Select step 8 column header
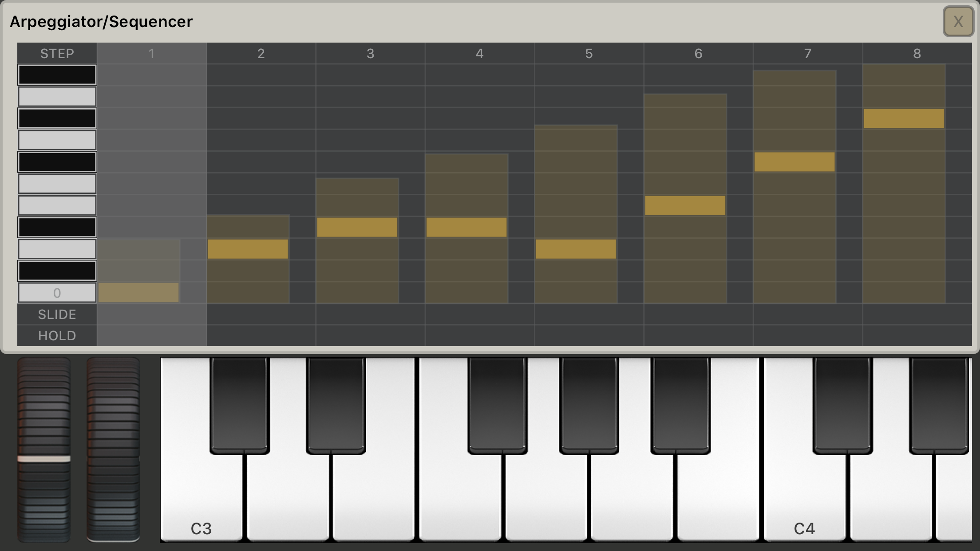This screenshot has height=551, width=980. click(917, 54)
